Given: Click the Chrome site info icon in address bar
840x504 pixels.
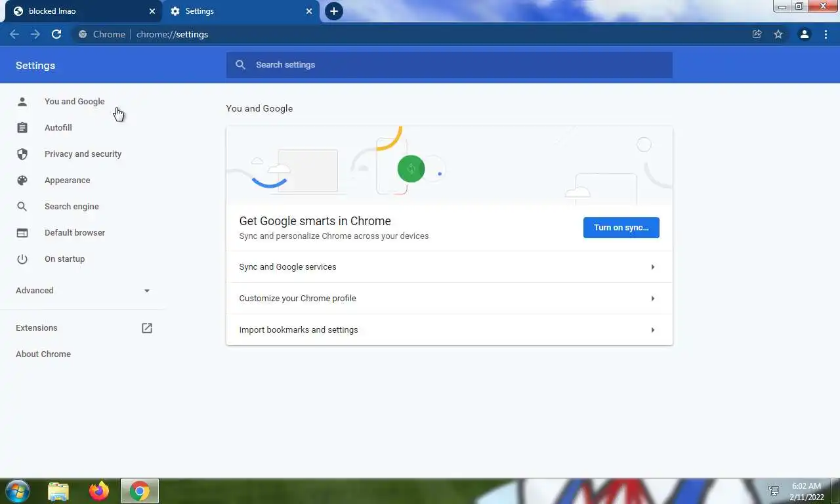Looking at the screenshot, I should (x=83, y=34).
